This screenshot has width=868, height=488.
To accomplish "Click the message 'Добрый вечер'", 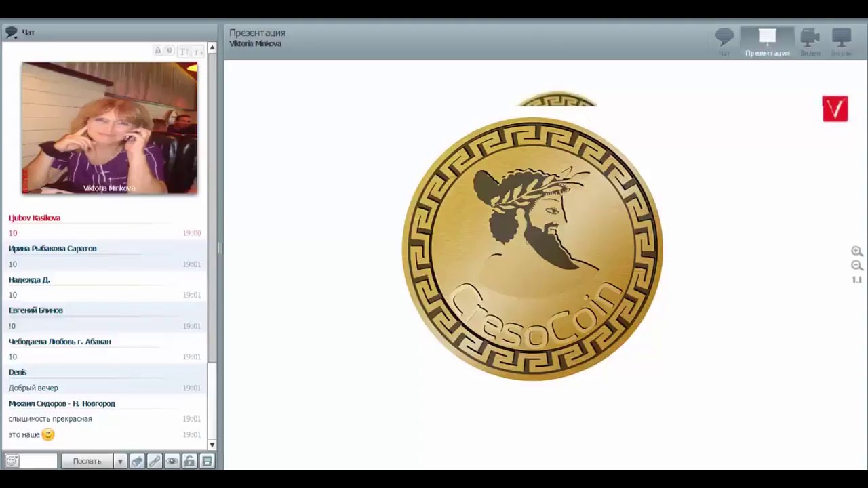I will 33,388.
